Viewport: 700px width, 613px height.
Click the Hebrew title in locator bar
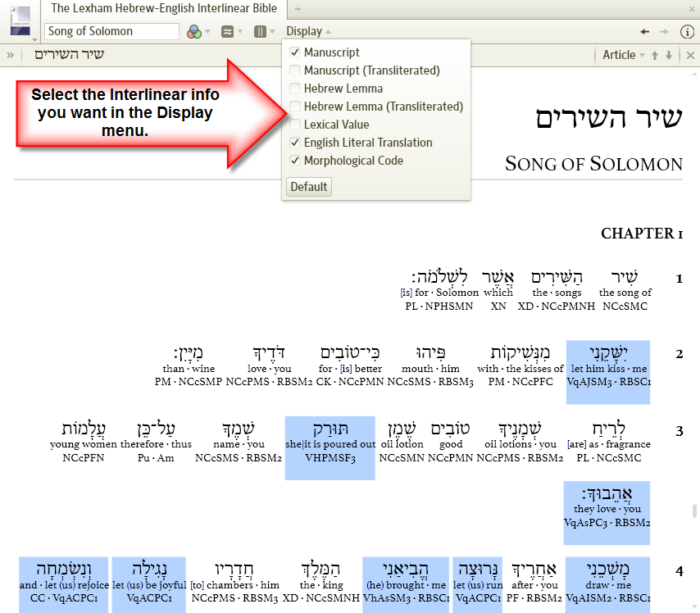(x=69, y=55)
